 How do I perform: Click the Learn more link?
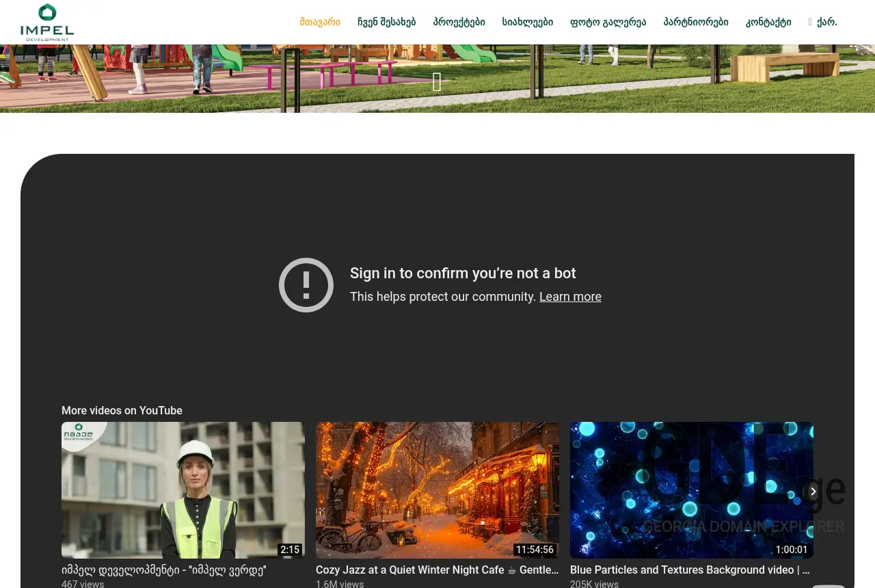pos(570,296)
